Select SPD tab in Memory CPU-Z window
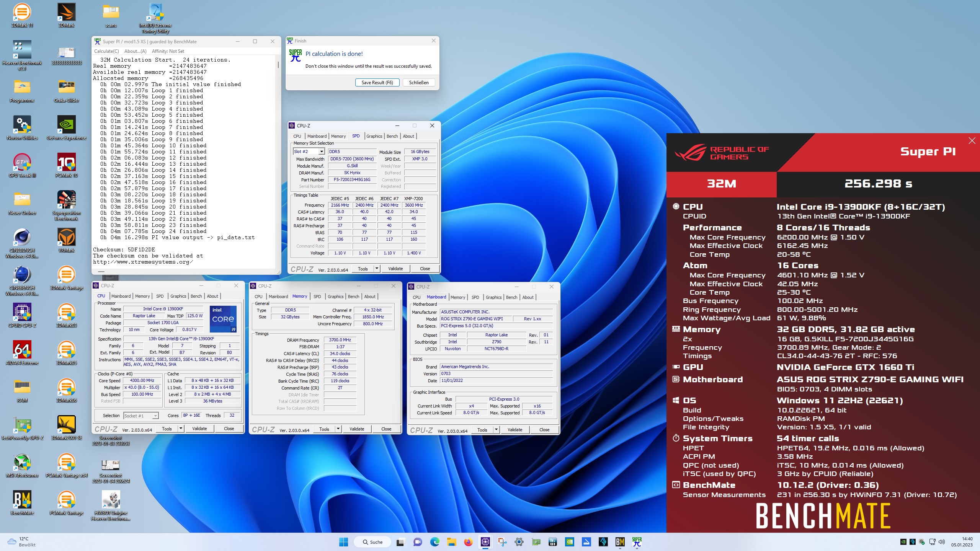 317,297
